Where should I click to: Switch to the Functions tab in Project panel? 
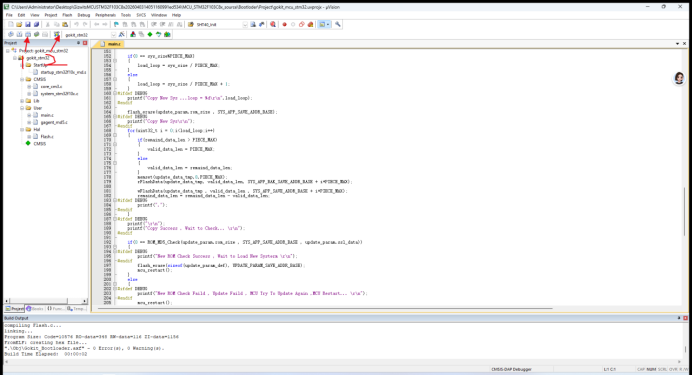coord(55,309)
